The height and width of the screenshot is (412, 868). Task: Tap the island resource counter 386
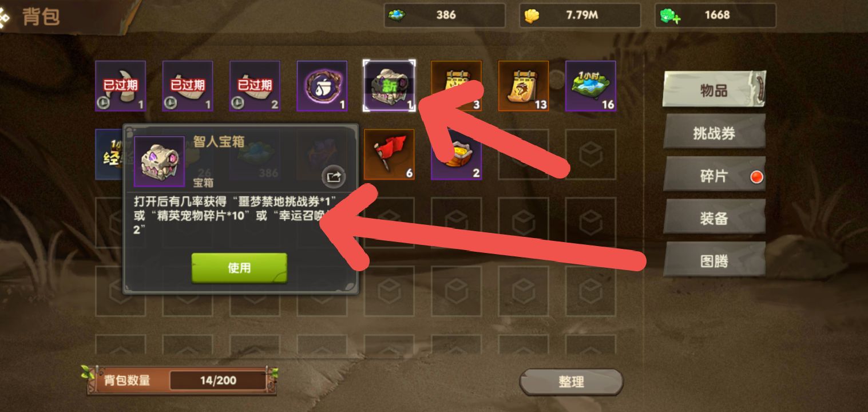(x=445, y=15)
